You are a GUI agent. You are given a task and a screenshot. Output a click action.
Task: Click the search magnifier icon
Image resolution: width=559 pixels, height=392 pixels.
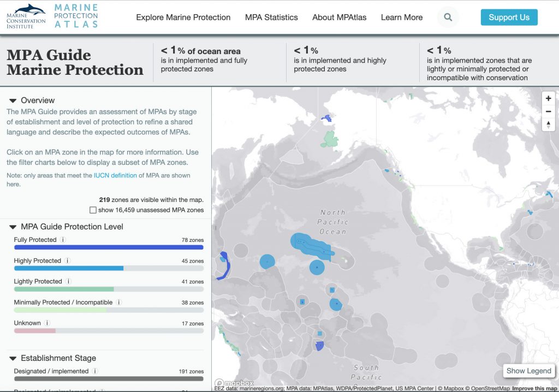click(x=448, y=17)
